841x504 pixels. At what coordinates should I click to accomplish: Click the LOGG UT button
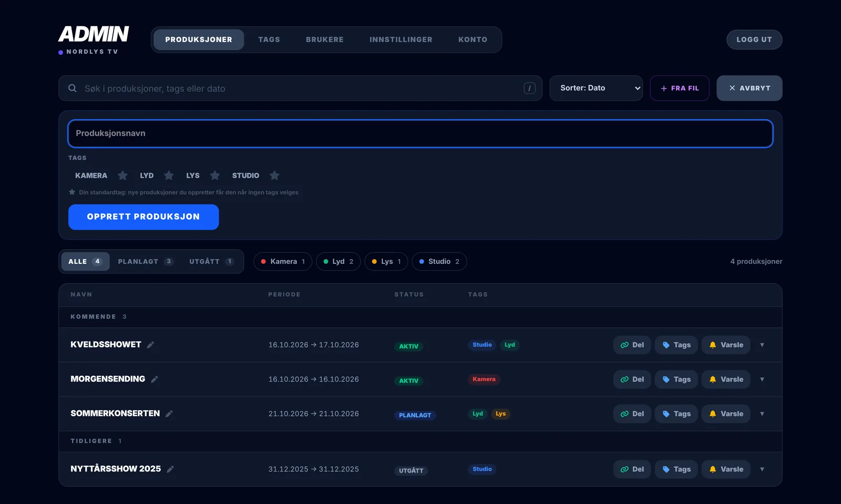(754, 40)
